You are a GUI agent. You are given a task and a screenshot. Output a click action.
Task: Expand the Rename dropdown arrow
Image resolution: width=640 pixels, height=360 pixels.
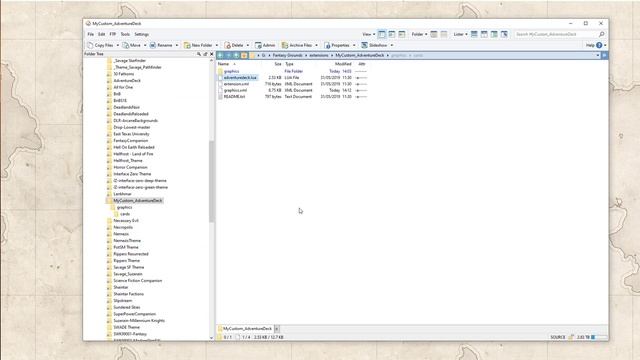[x=177, y=45]
